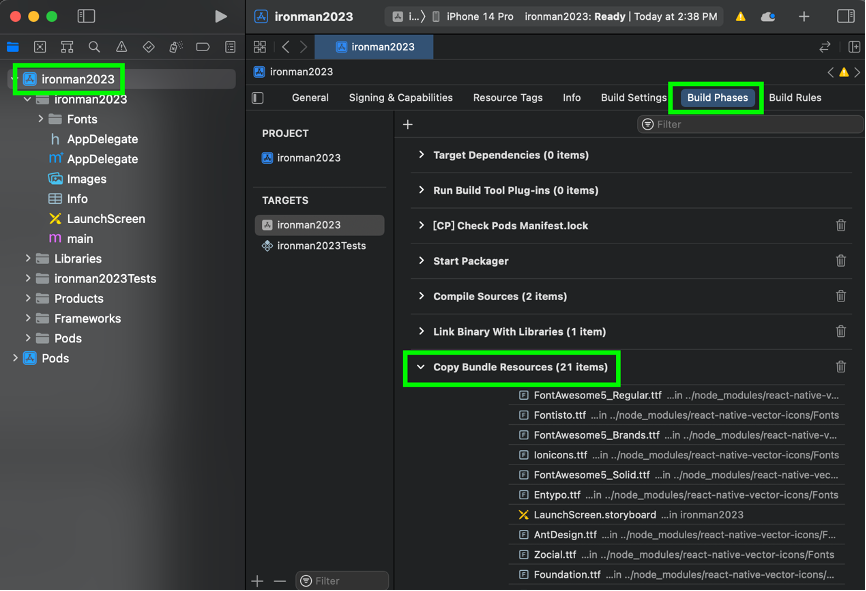Image resolution: width=866 pixels, height=591 pixels.
Task: Open the Test navigator diamond icon
Action: tap(149, 47)
